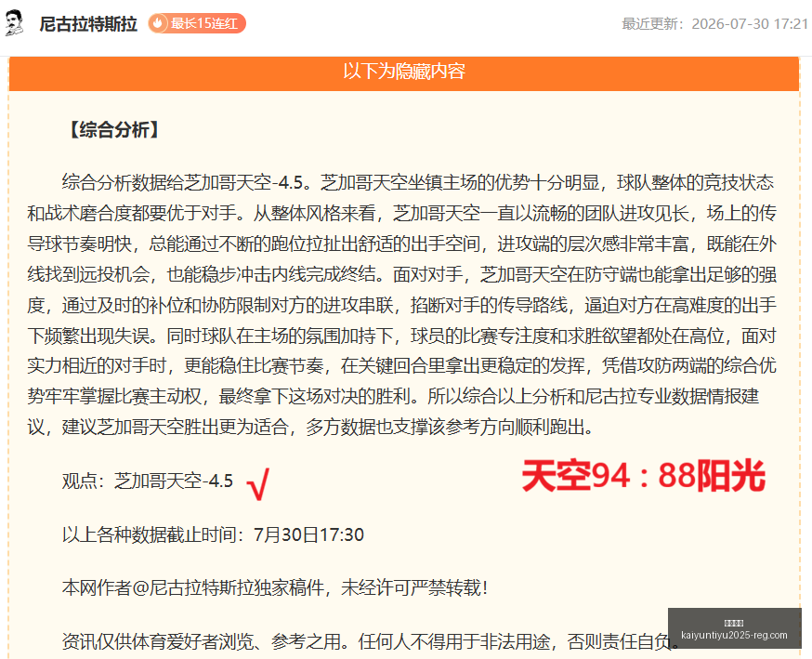Select the paragraph line starting 综合分析数据给芝加哥天空-4.5
The width and height of the screenshot is (812, 659).
tap(418, 182)
